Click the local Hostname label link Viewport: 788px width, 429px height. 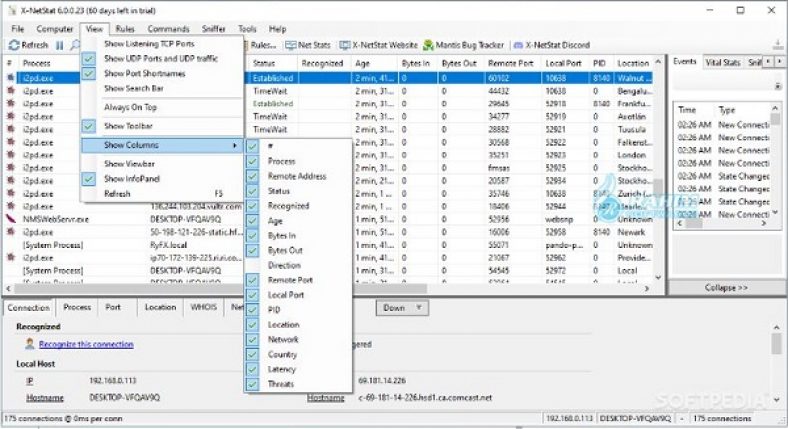click(45, 398)
